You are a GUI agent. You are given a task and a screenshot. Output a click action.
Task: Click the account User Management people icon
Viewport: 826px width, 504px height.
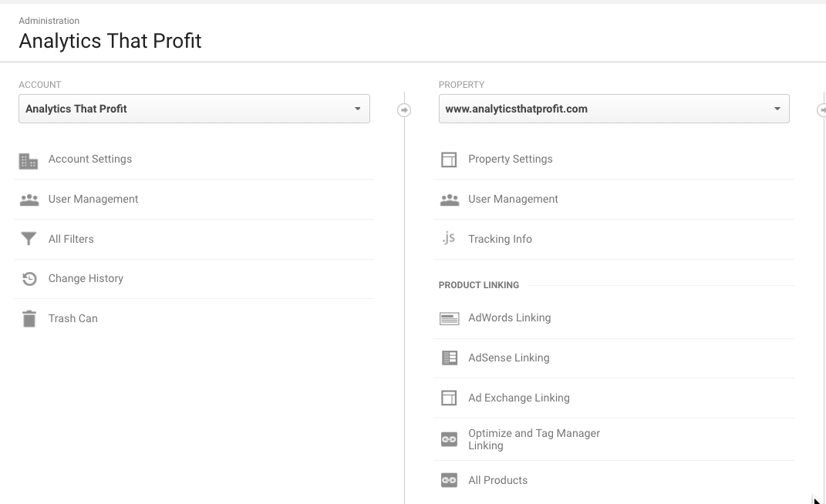(29, 200)
